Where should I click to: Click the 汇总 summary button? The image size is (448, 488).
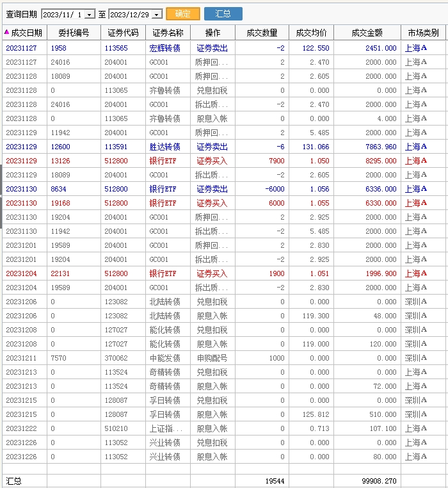(x=223, y=13)
